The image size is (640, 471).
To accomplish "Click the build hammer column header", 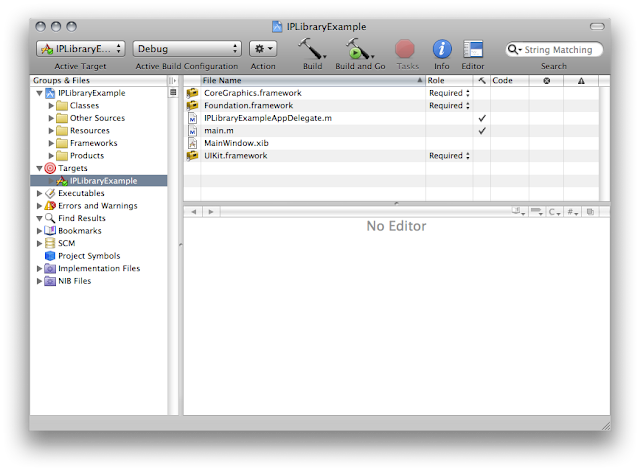I will (x=482, y=80).
